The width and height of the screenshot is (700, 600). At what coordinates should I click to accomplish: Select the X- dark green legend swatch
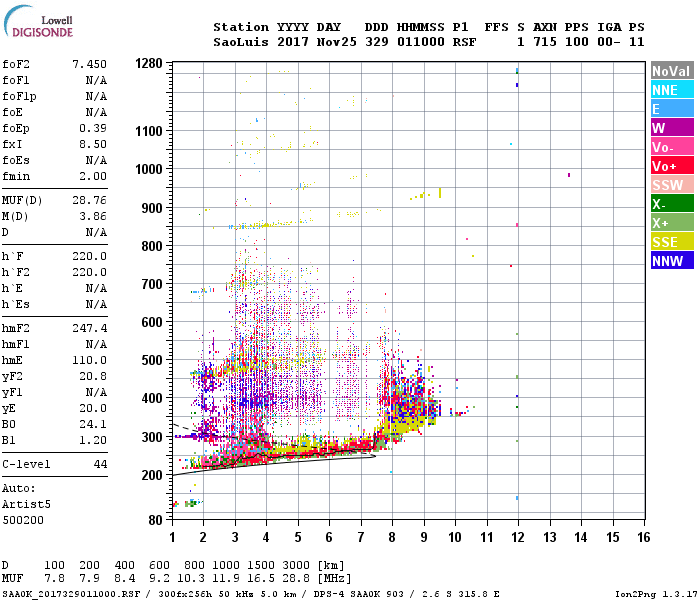(672, 204)
